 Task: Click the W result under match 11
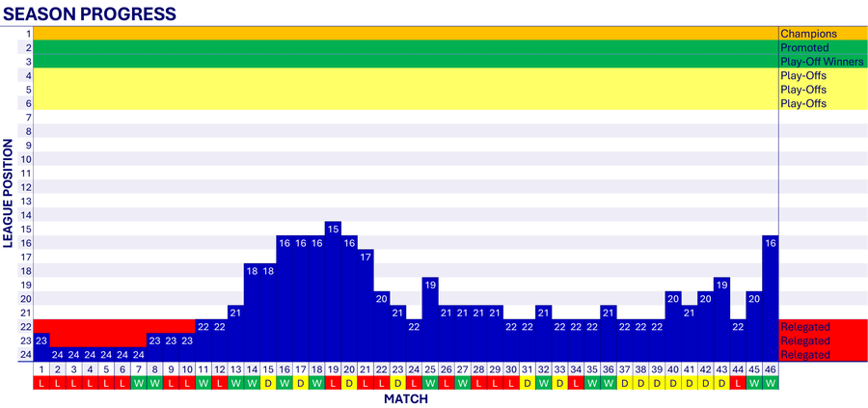(203, 383)
